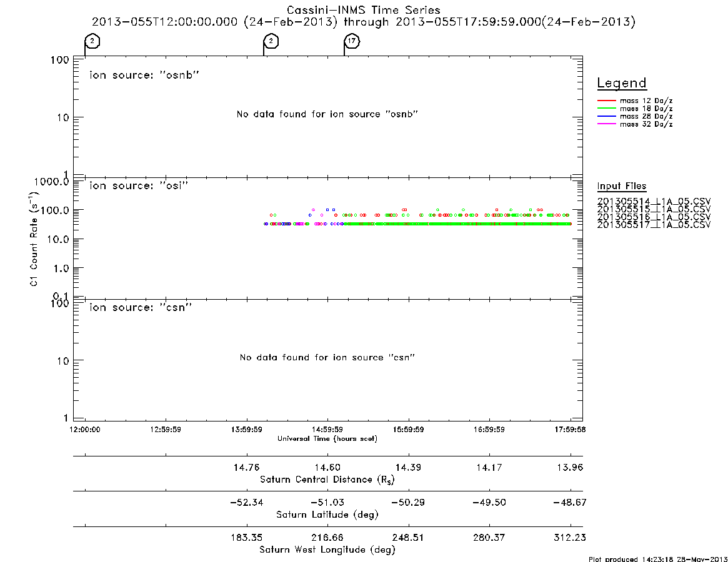Click the 280.37 longitude value
Viewport: 728px width, 562px height.
[x=489, y=538]
